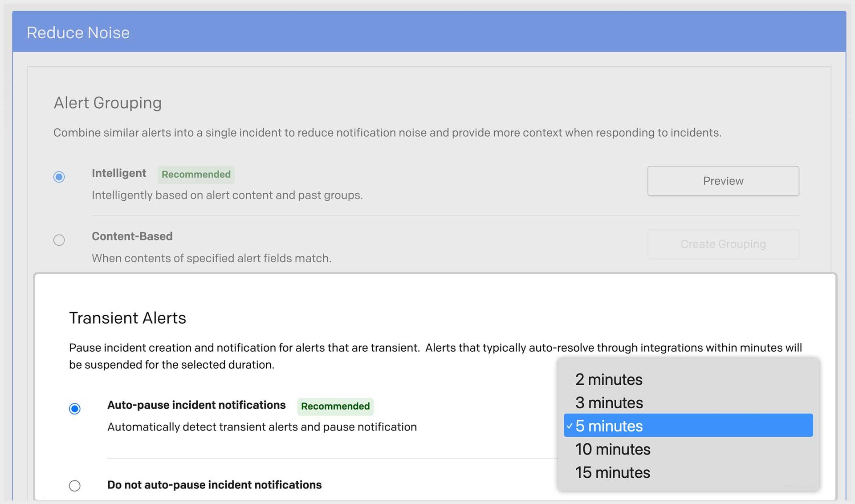
Task: Click the Transient Alerts section heading
Action: pyautogui.click(x=127, y=318)
